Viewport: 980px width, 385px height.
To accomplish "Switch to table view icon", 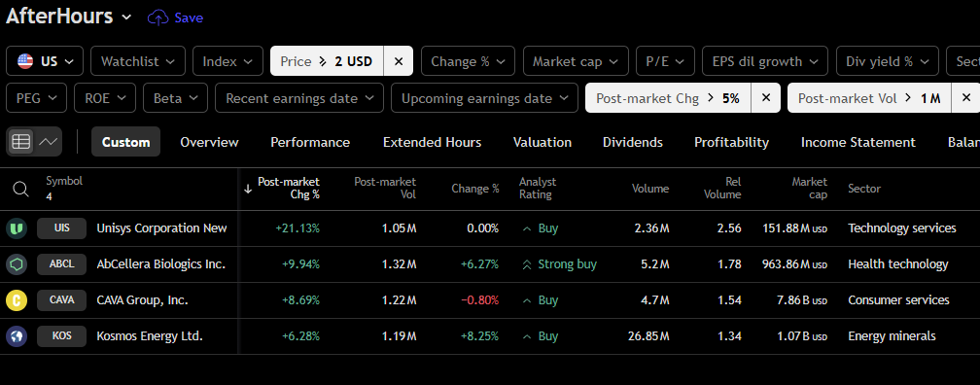I will (x=21, y=142).
